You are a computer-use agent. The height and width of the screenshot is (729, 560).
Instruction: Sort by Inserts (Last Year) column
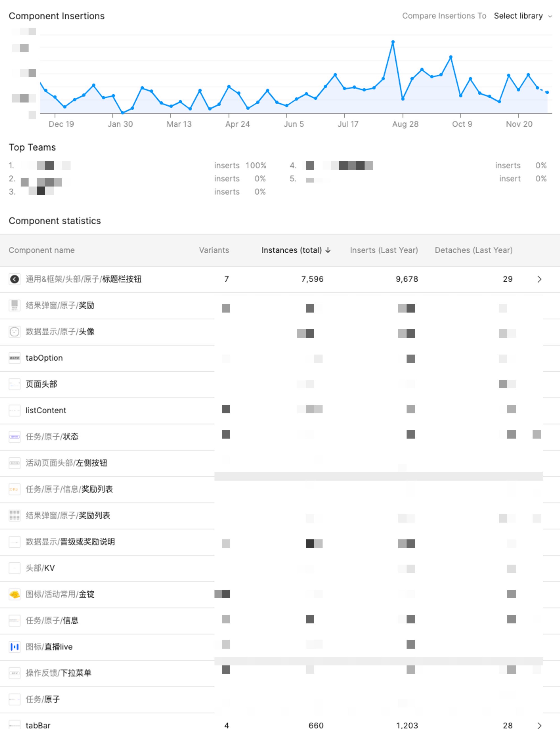point(384,250)
